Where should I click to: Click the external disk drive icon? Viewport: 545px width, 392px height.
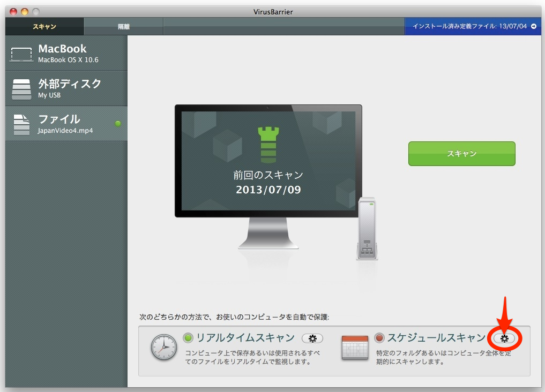point(22,89)
